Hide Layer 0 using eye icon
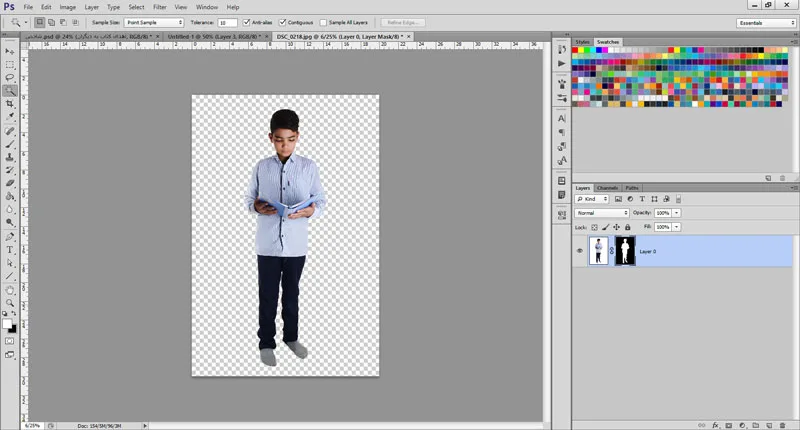The image size is (800, 430). click(x=580, y=251)
